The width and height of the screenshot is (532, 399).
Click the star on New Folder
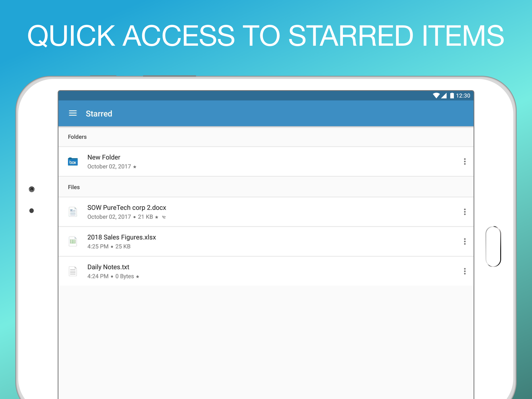click(135, 167)
